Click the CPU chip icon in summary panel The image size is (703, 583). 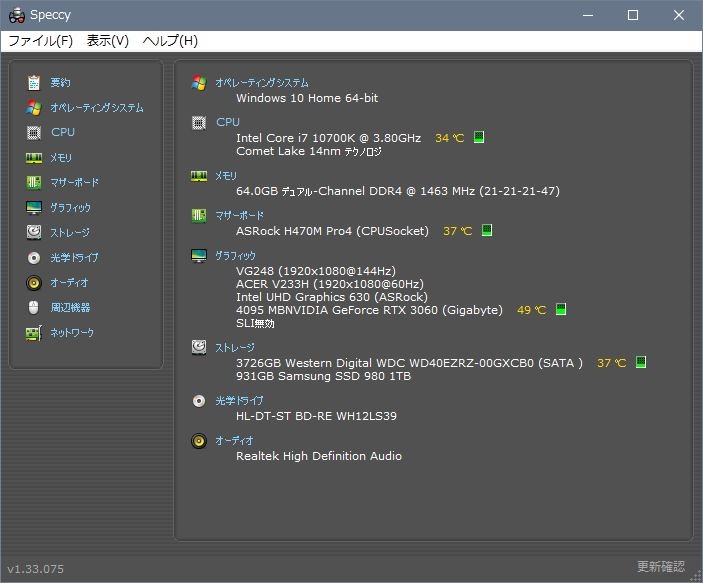click(x=199, y=123)
